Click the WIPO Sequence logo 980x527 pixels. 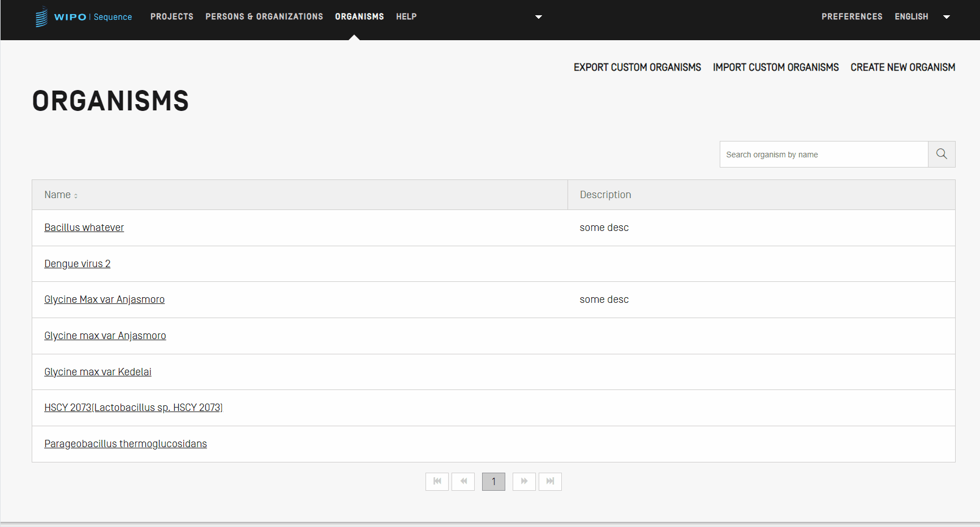pyautogui.click(x=84, y=17)
